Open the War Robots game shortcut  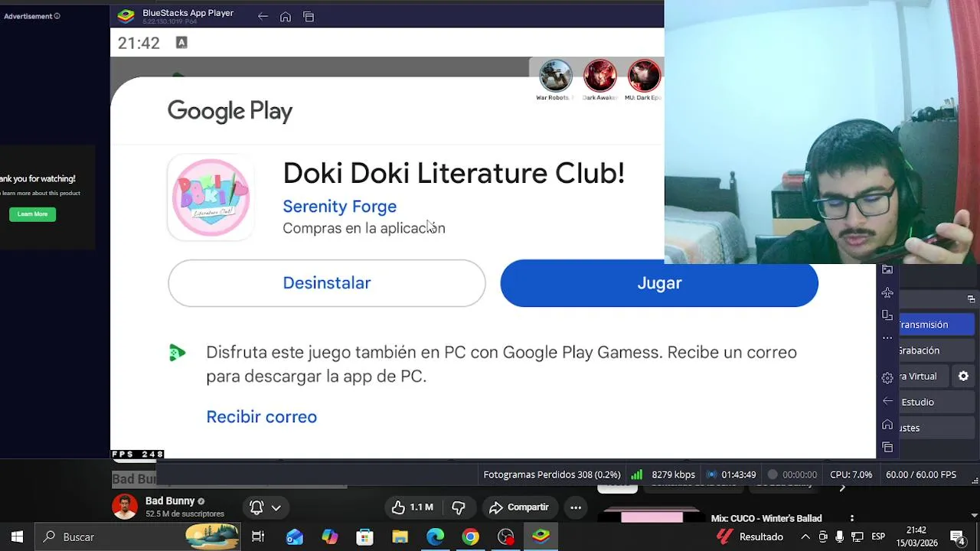(555, 77)
